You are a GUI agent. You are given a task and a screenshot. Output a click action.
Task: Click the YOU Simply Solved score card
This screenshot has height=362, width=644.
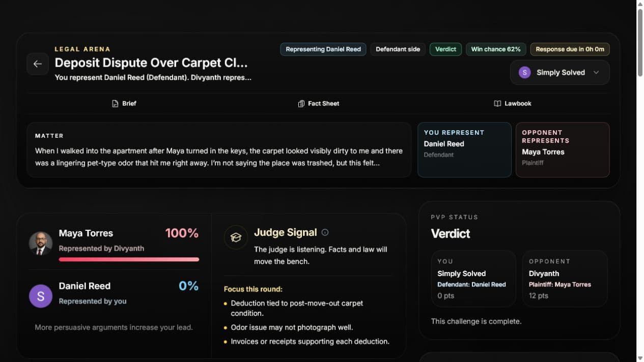point(473,279)
